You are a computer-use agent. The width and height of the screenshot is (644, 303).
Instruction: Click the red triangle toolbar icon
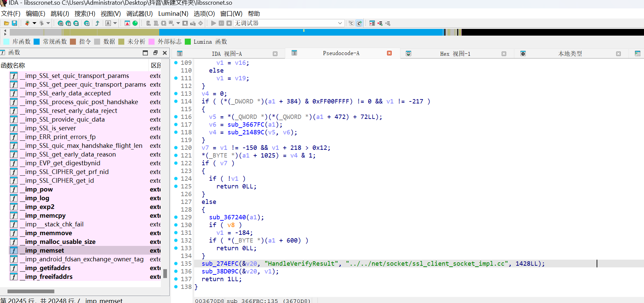[127, 23]
